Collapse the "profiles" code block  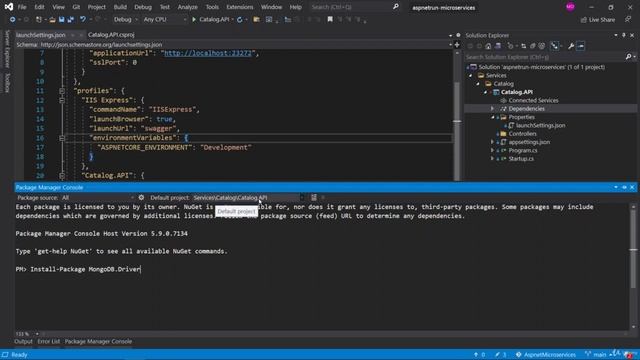point(62,91)
